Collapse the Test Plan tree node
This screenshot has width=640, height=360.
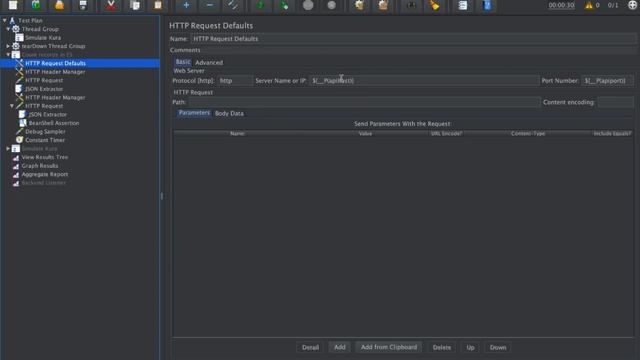tap(4, 20)
